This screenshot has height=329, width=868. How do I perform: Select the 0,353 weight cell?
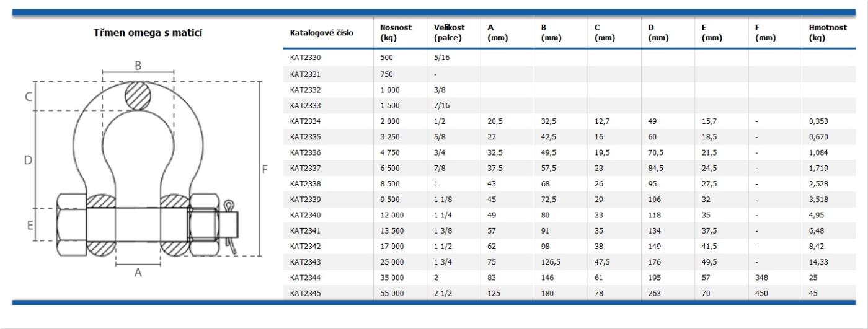[818, 121]
